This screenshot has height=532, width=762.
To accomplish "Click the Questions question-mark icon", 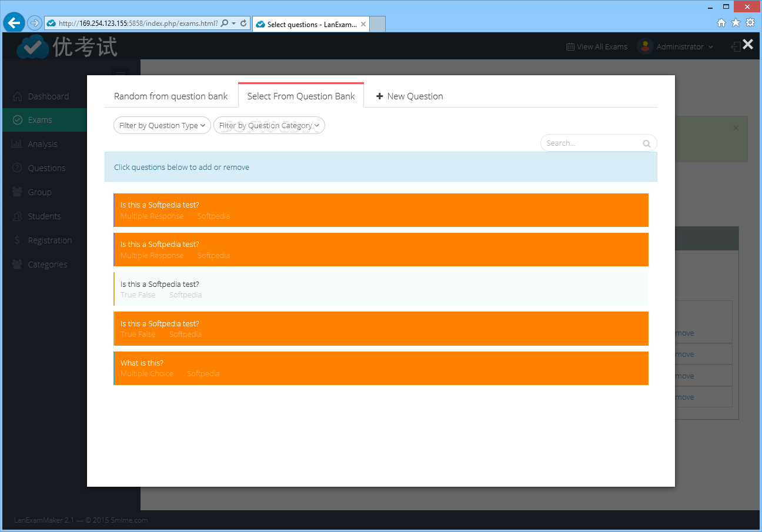I will (17, 168).
